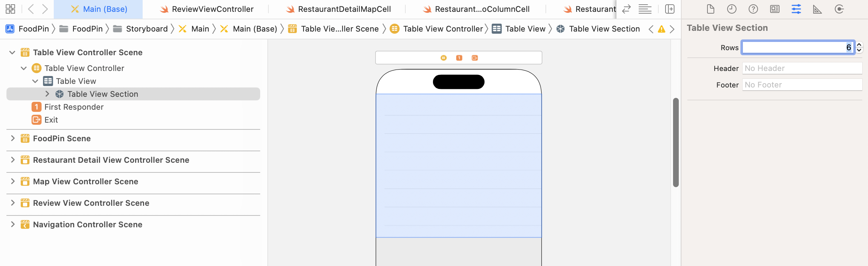The width and height of the screenshot is (868, 266).
Task: Open the Quick Help inspector
Action: [753, 9]
